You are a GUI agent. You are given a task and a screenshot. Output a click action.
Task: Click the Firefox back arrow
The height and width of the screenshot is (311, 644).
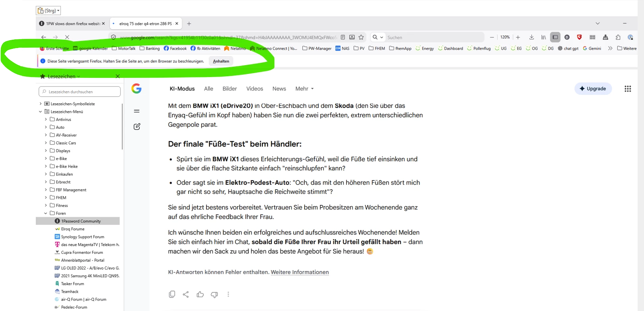pos(44,37)
